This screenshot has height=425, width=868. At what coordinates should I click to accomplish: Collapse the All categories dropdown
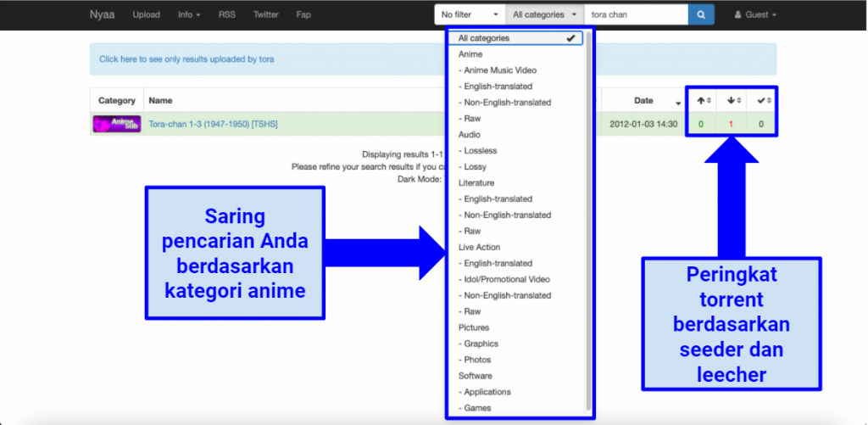tap(545, 14)
